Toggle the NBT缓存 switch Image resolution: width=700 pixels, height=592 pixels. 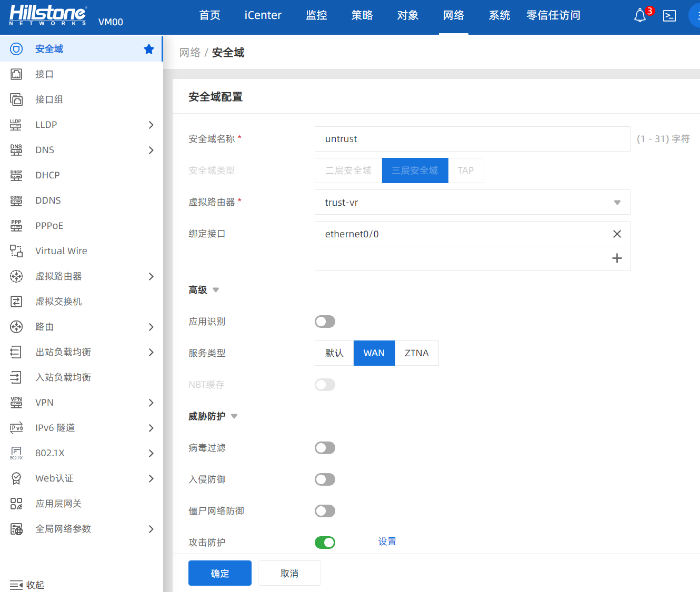tap(325, 385)
